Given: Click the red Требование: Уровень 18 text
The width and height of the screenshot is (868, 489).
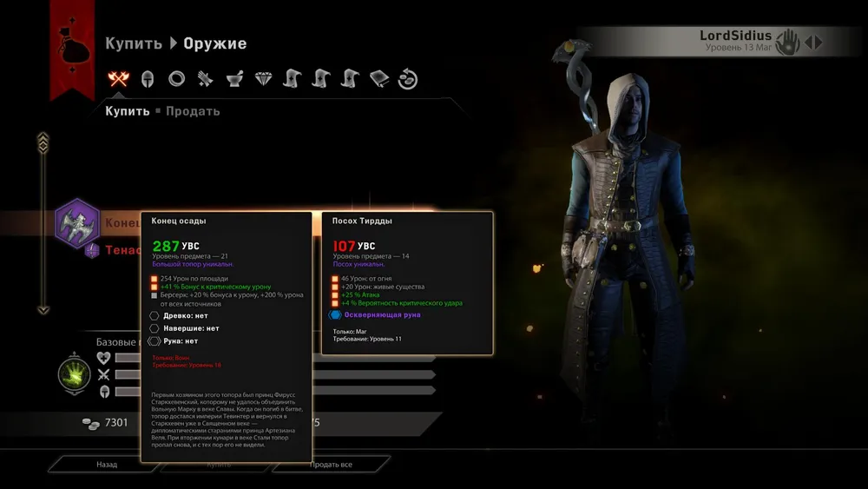Looking at the screenshot, I should (x=187, y=365).
